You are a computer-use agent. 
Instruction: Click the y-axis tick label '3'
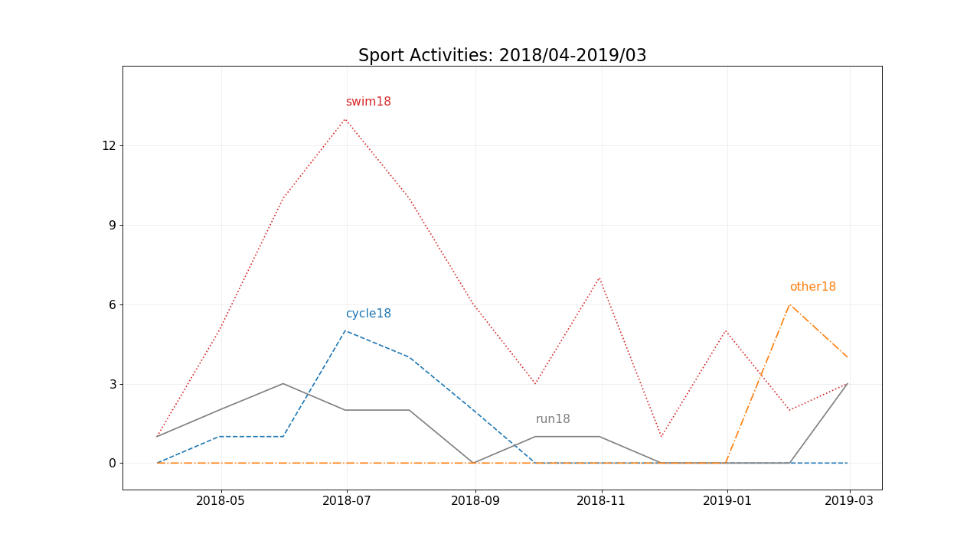point(113,384)
